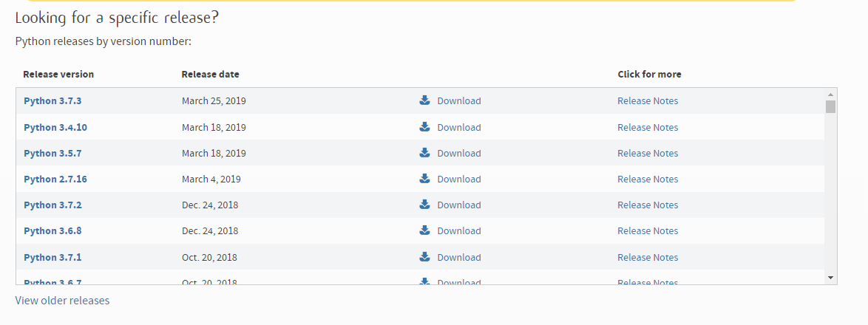The width and height of the screenshot is (868, 325).
Task: Click the Release version column header
Action: (x=58, y=74)
